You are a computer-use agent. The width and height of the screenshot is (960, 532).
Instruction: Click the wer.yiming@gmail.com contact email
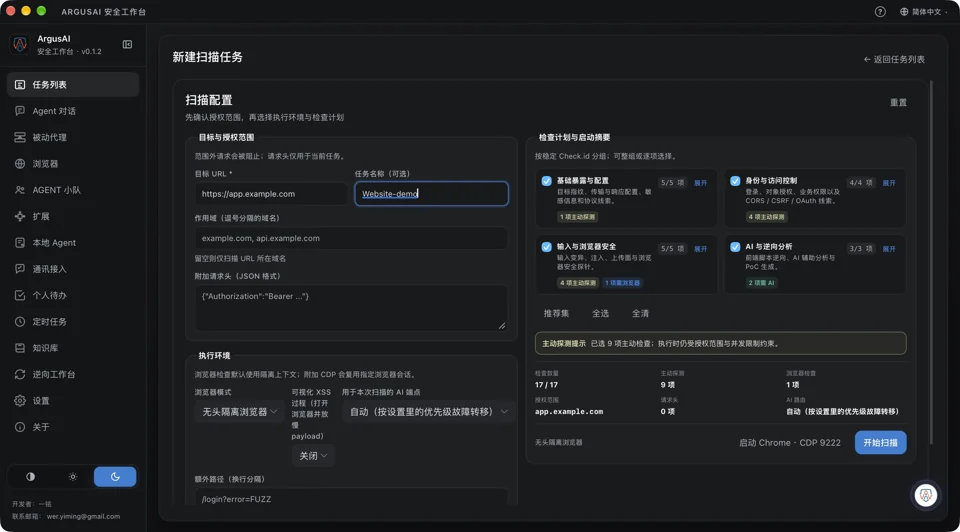coord(83,516)
